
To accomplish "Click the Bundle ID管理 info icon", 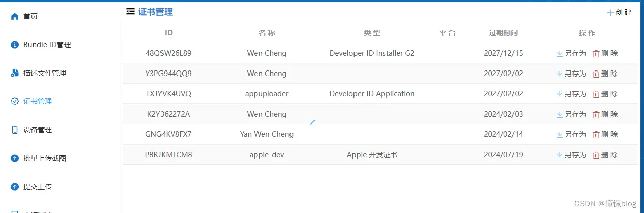I will coord(15,45).
